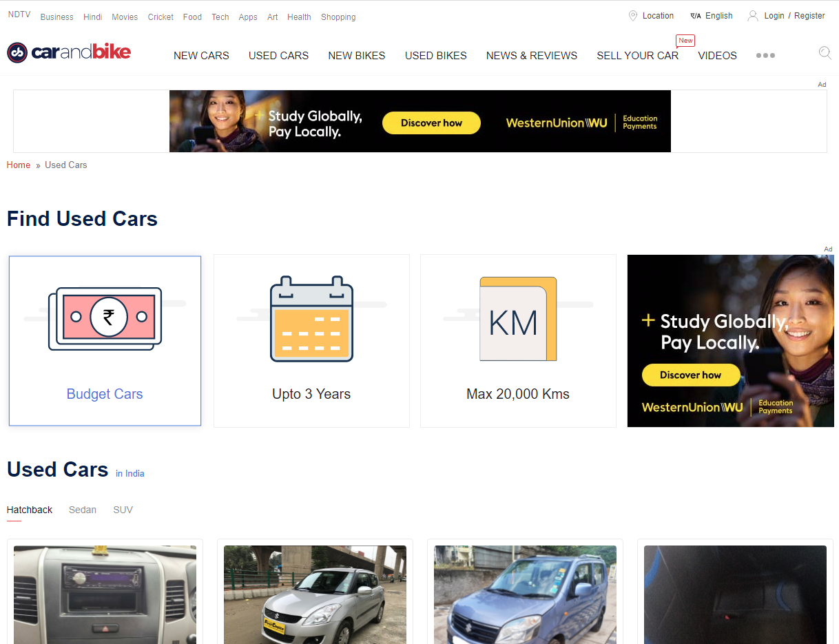Click the language translate icon beside English
This screenshot has width=839, height=644.
[696, 16]
